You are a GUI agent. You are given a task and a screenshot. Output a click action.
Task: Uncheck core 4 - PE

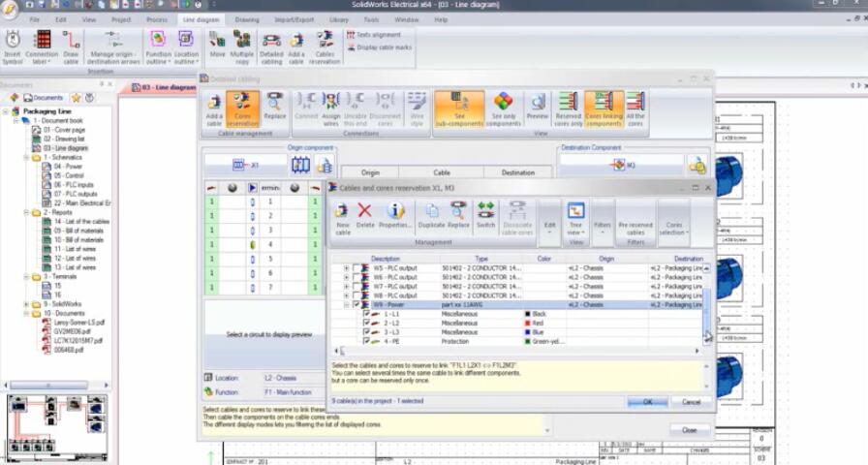(x=366, y=341)
